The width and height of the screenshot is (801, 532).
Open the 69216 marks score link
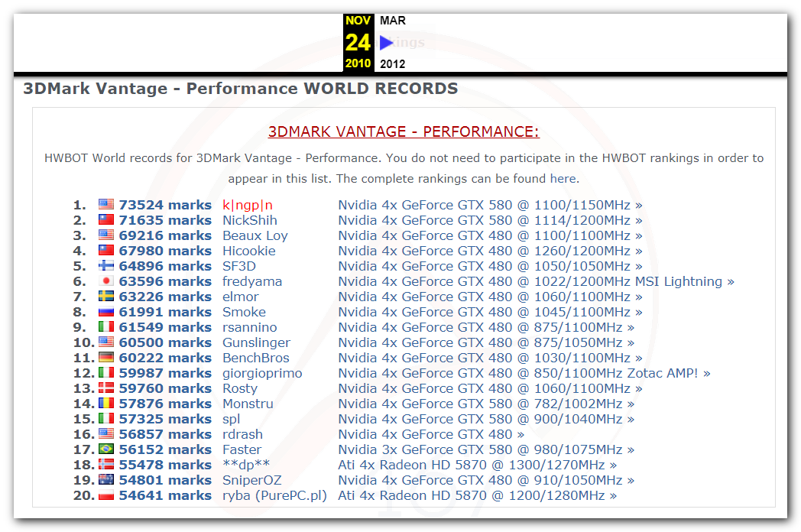point(165,235)
